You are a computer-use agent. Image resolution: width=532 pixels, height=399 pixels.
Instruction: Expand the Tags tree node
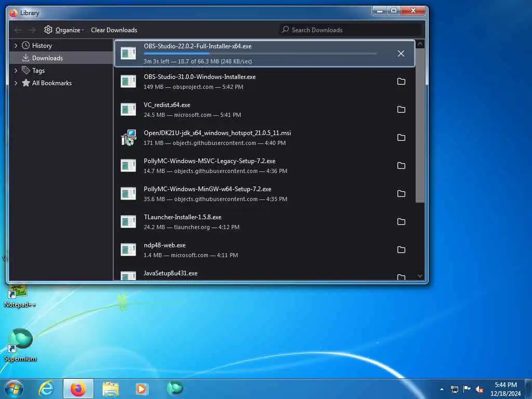16,71
